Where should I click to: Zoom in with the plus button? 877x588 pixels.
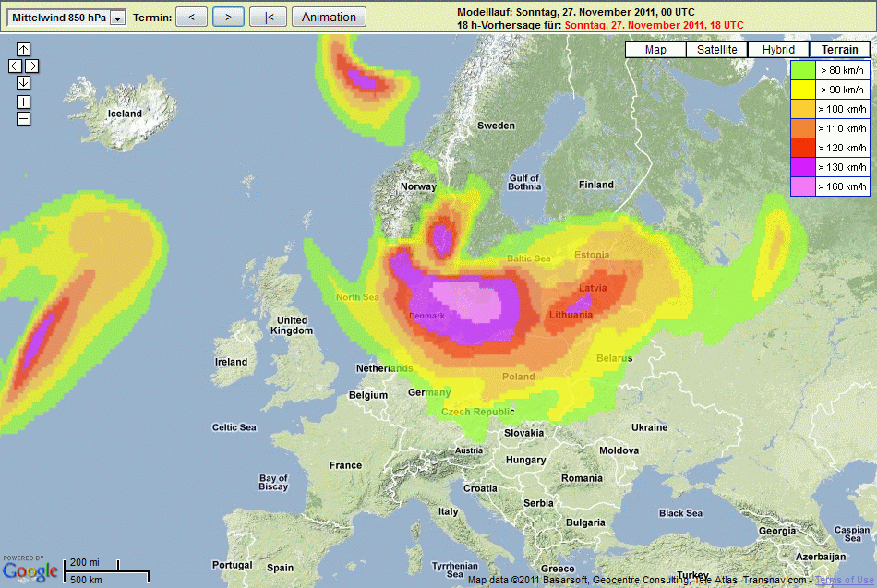click(x=23, y=102)
